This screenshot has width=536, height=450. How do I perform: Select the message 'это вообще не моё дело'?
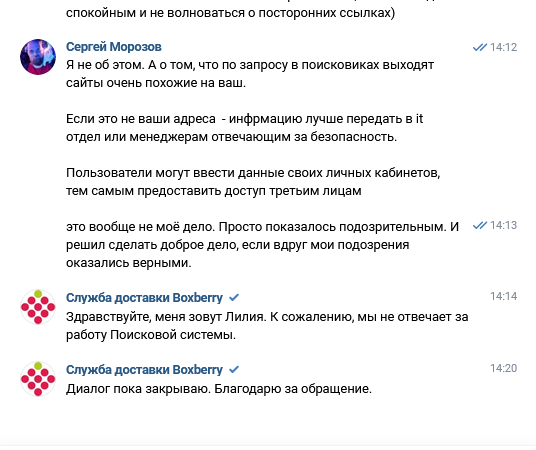click(262, 245)
